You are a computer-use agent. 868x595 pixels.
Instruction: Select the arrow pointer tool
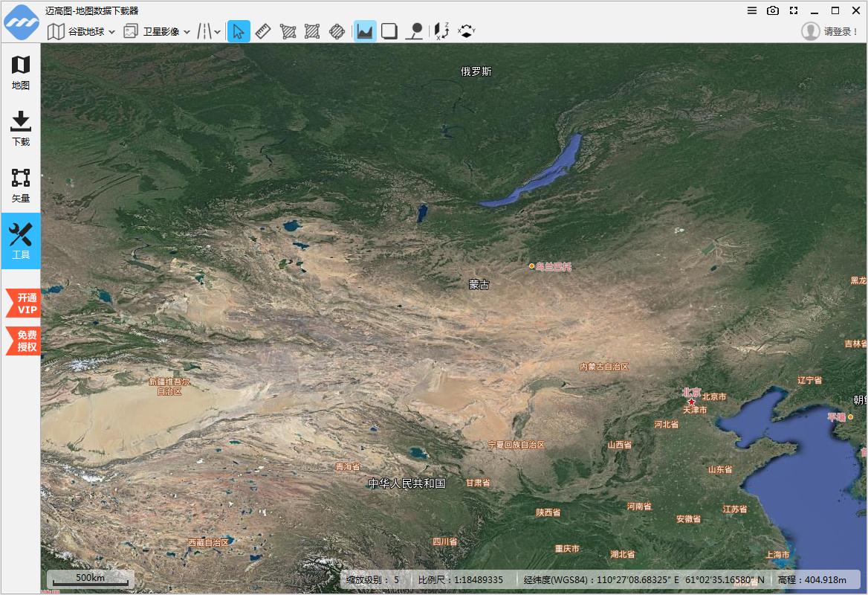(239, 31)
